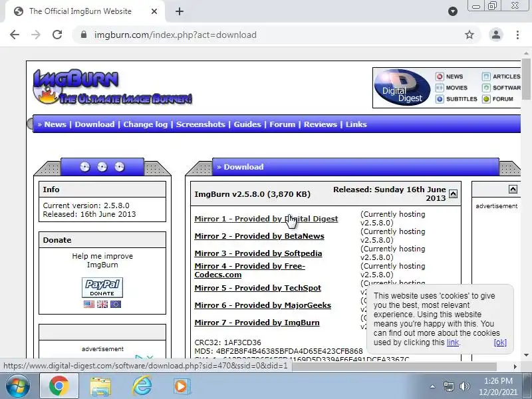Open Chrome three-dot menu

click(x=517, y=35)
